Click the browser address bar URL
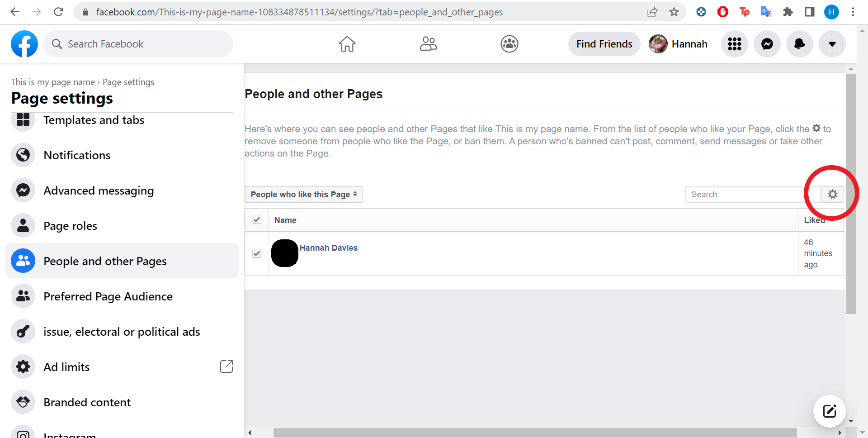Image resolution: width=868 pixels, height=438 pixels. pyautogui.click(x=299, y=12)
